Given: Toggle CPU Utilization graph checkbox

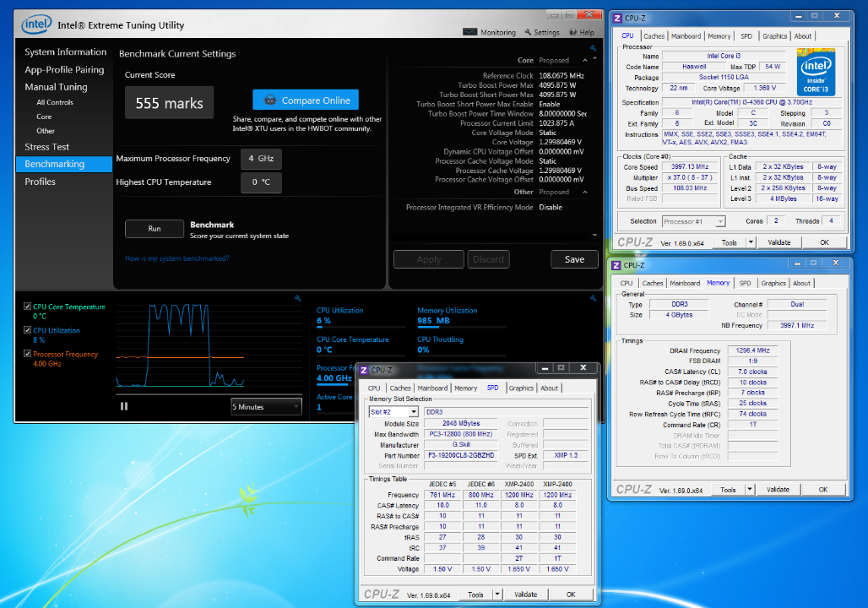Looking at the screenshot, I should [27, 330].
